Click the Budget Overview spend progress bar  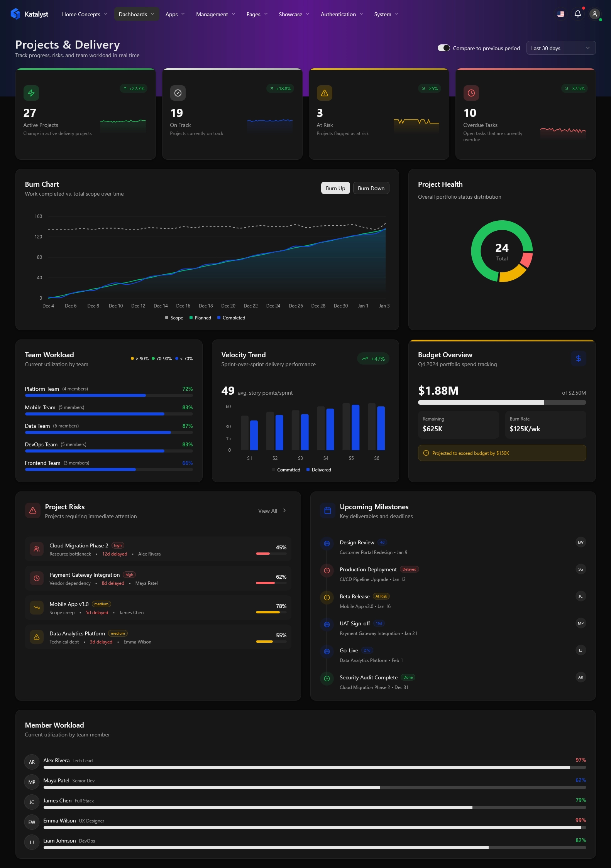pyautogui.click(x=501, y=402)
